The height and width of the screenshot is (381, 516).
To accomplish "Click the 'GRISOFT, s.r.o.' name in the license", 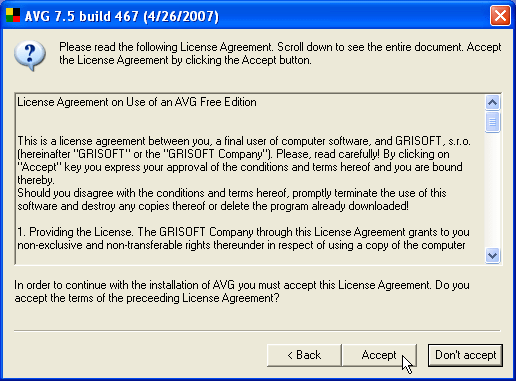I will point(433,141).
